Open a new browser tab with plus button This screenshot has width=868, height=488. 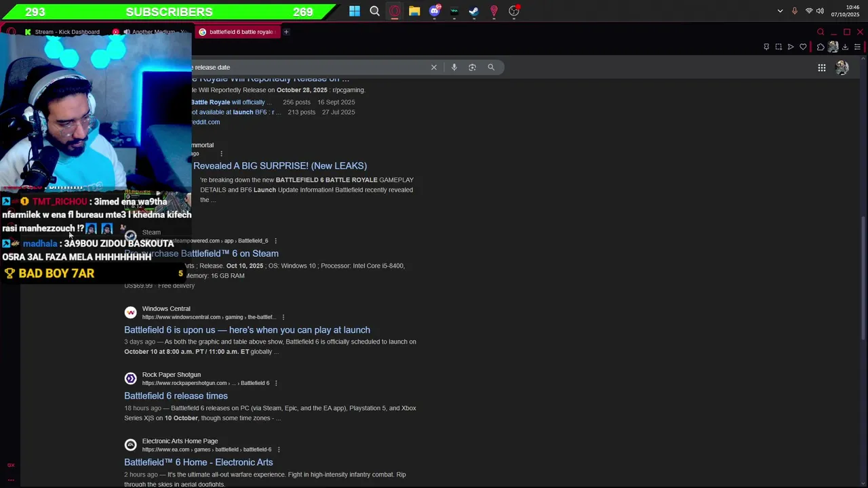tap(286, 32)
